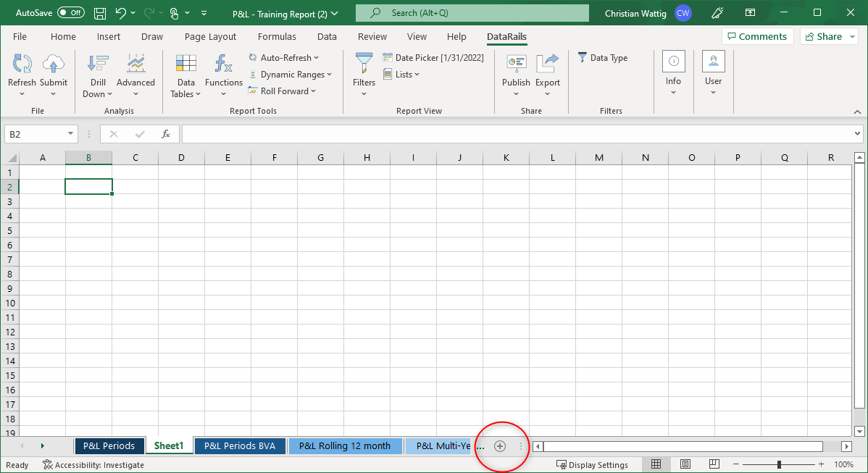The image size is (868, 473).
Task: Click the Share button
Action: coord(824,36)
